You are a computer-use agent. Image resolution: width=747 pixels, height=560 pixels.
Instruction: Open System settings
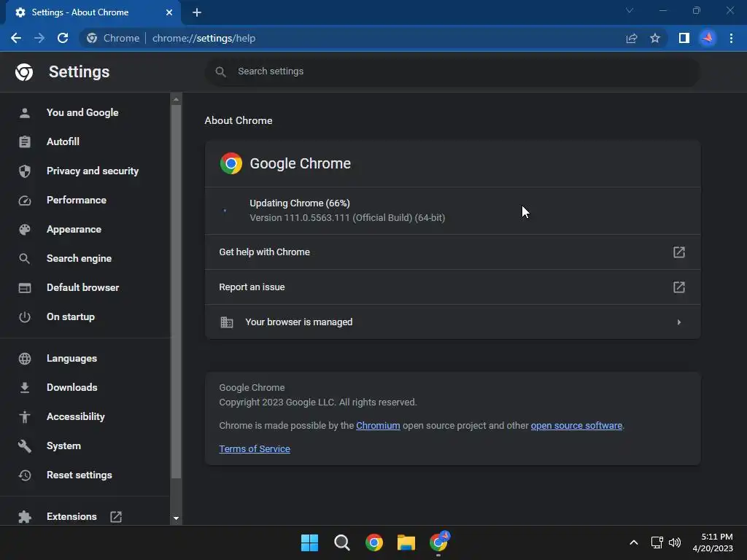[x=64, y=446]
